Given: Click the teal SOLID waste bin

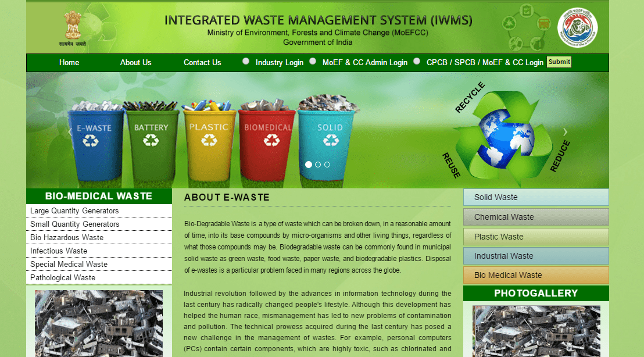Looking at the screenshot, I should 327,138.
